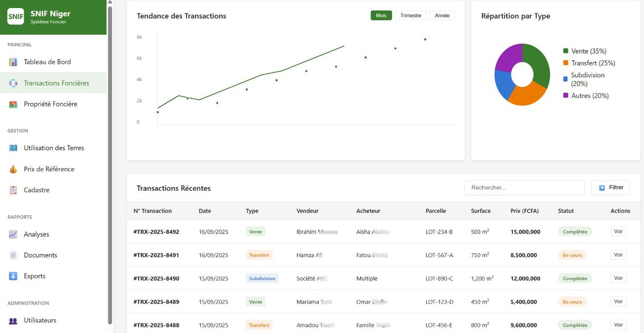
Task: Click Voir on row #TRX-2025-8488
Action: click(x=618, y=324)
